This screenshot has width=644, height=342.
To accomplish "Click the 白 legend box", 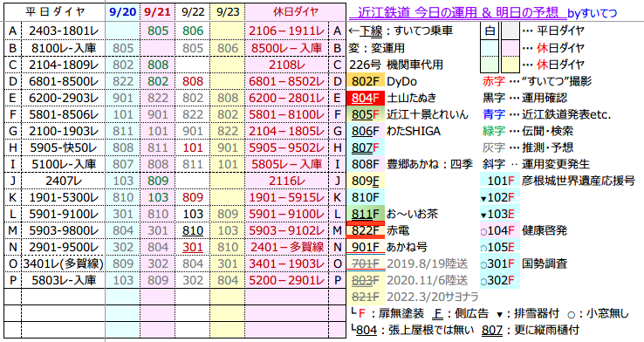I will pyautogui.click(x=490, y=31).
